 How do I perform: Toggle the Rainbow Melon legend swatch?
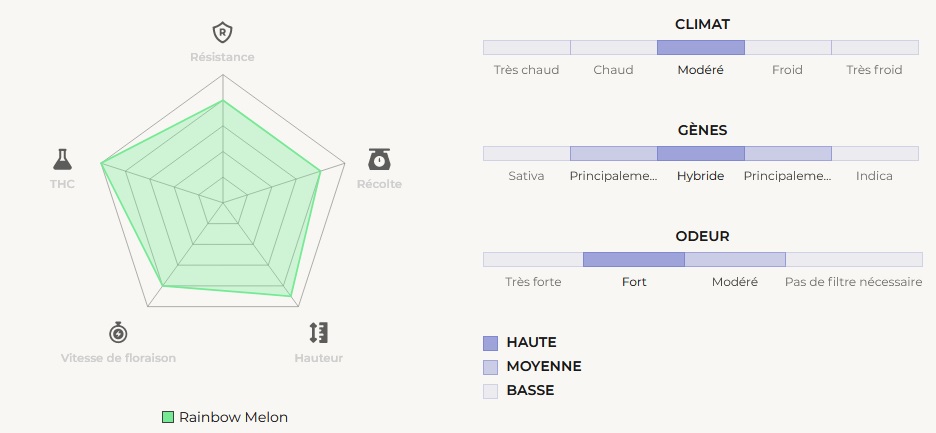[x=168, y=417]
